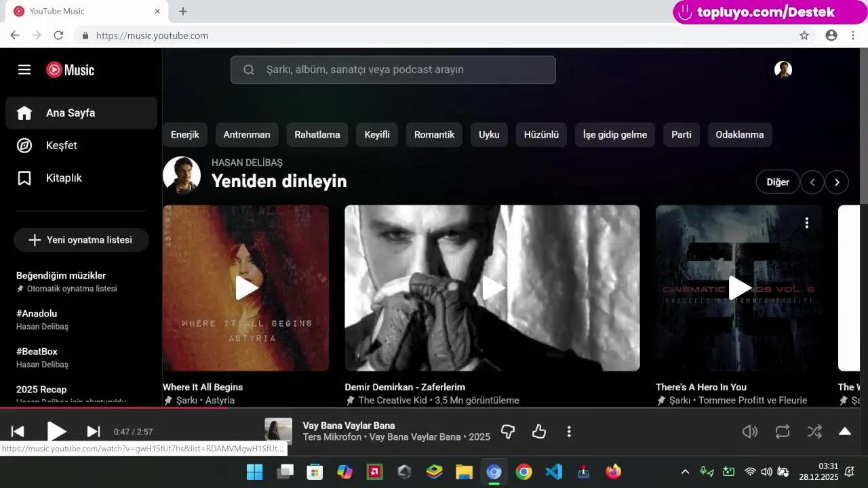Select the Antrenman mood chip
868x488 pixels.
(x=247, y=135)
